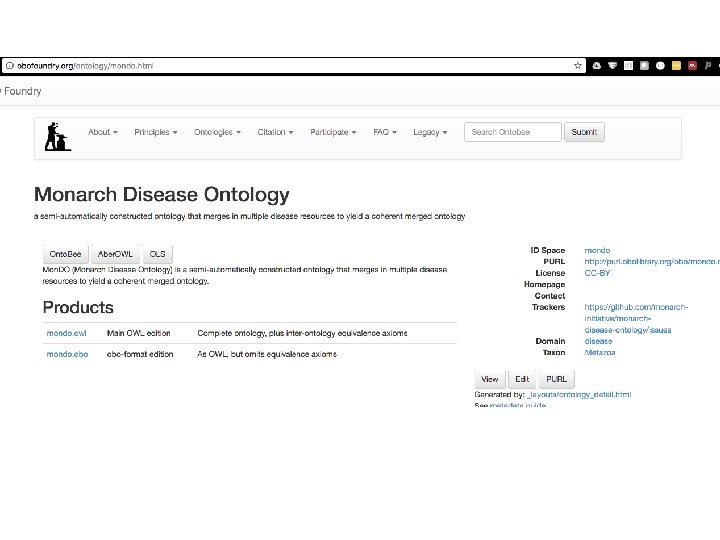Screen dimensions: 720x540
Task: Click the P-shaped extension icon
Action: 708,66
